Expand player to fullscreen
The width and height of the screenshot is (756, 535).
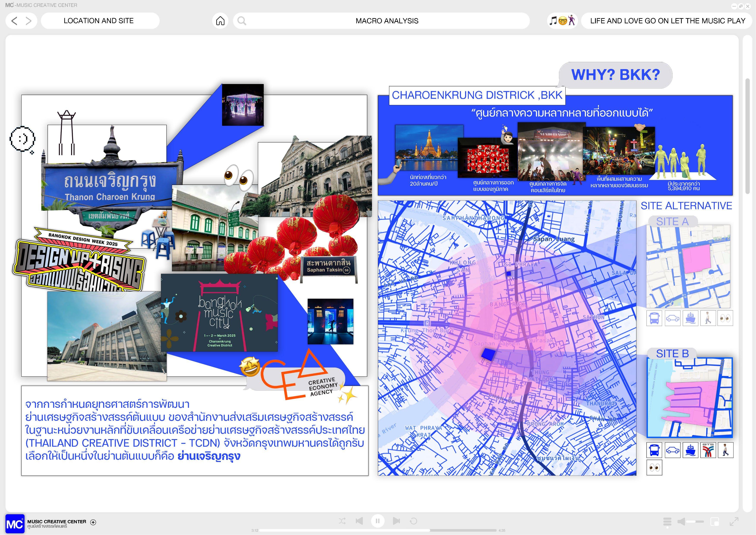(734, 521)
